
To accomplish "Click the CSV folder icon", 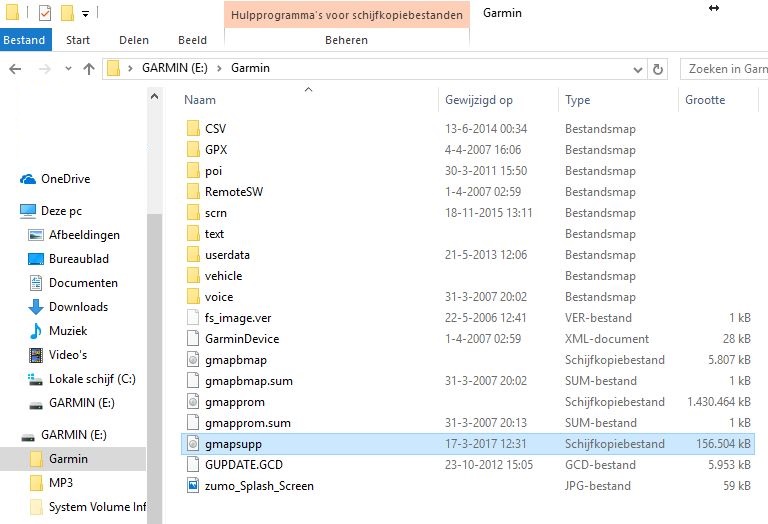I will point(193,128).
